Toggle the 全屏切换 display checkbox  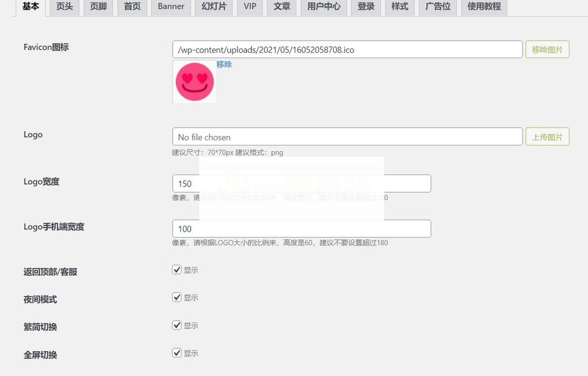[x=177, y=352]
